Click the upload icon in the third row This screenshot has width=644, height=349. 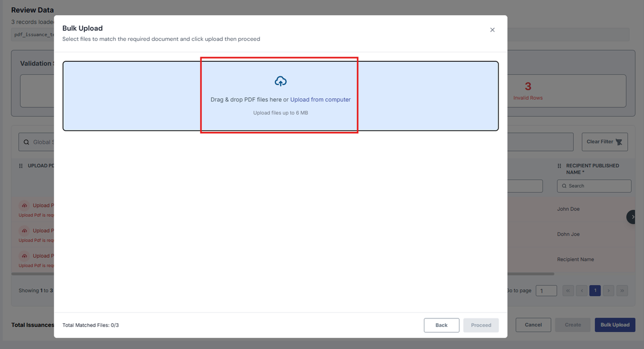tap(24, 256)
